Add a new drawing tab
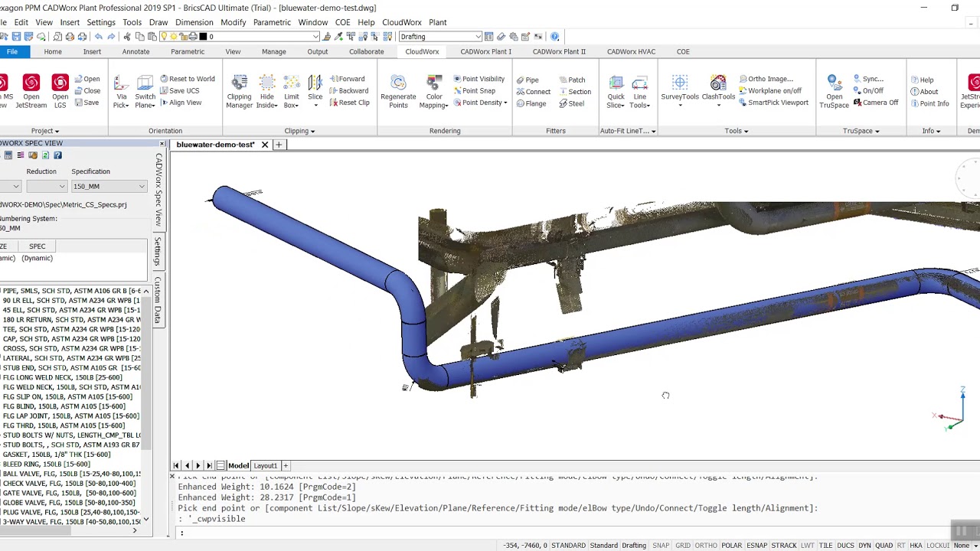 pos(279,145)
